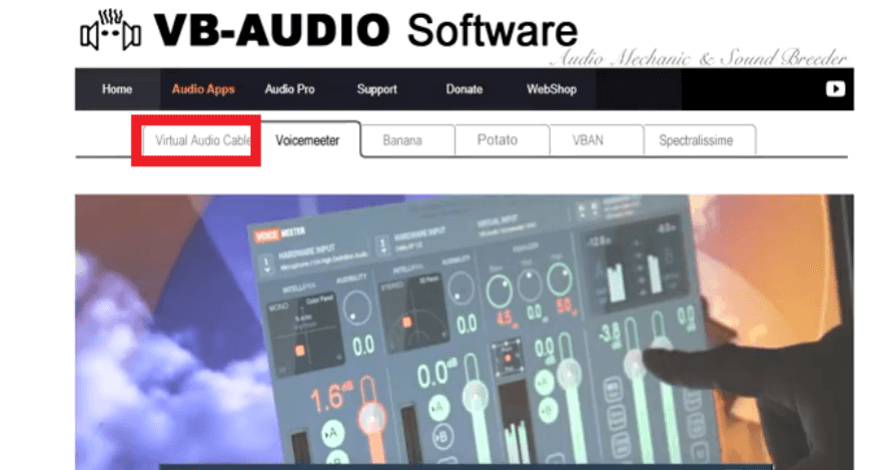Select the VBAN tab
Screen dimensions: 892x470
tap(588, 140)
